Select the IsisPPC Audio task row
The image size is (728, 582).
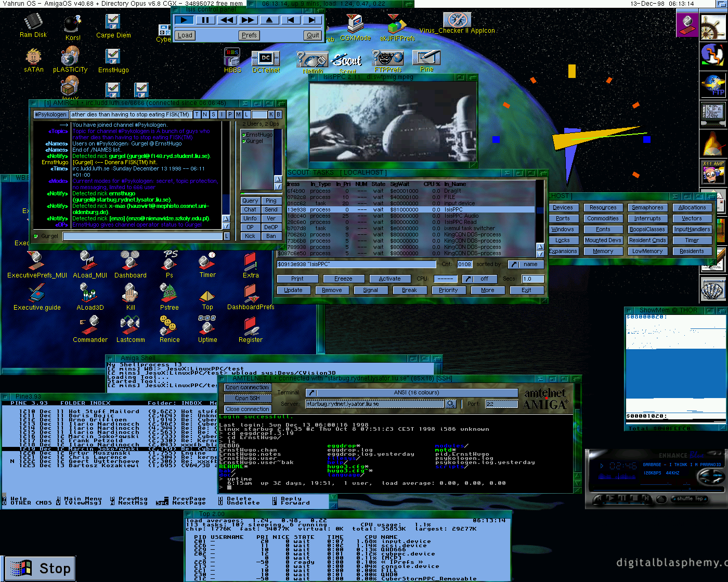[x=411, y=216]
